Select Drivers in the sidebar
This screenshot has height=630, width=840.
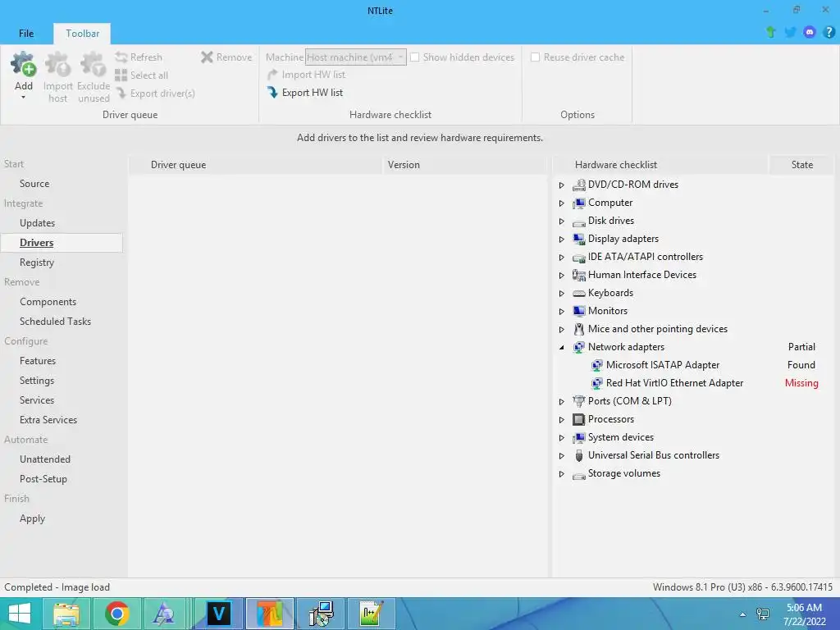point(62,243)
